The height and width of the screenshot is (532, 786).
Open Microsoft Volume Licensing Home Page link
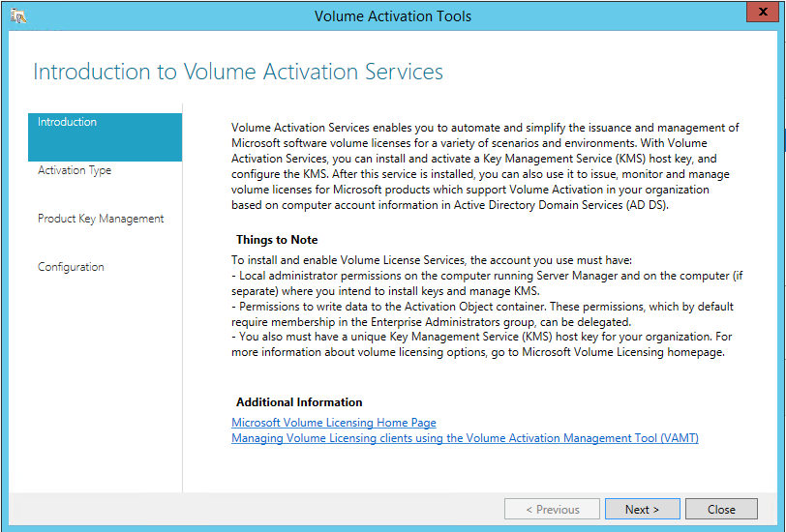point(333,423)
